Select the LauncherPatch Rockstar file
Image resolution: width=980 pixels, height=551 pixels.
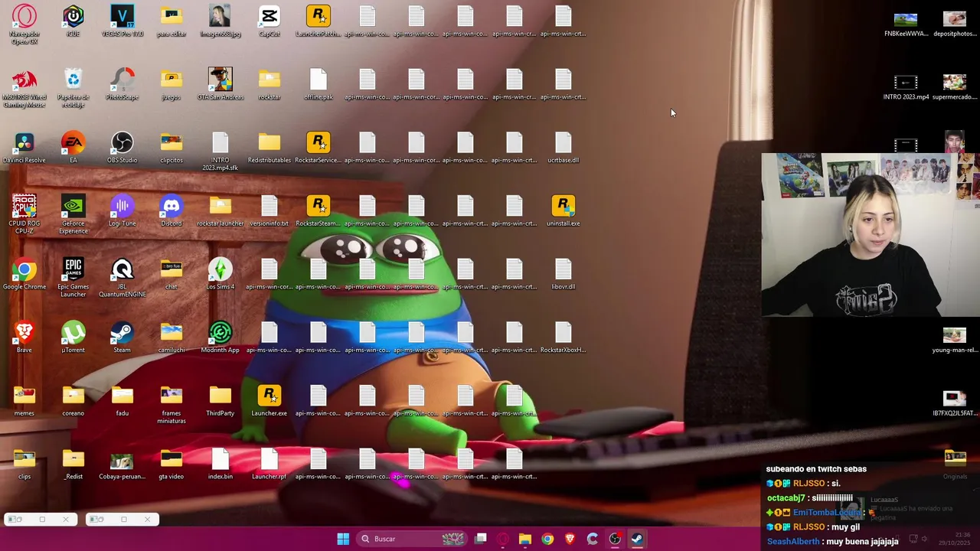click(318, 21)
